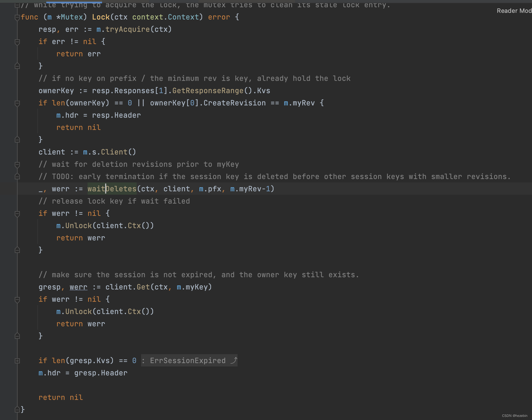Click the m.pfx argument in waitDeletes

click(210, 189)
